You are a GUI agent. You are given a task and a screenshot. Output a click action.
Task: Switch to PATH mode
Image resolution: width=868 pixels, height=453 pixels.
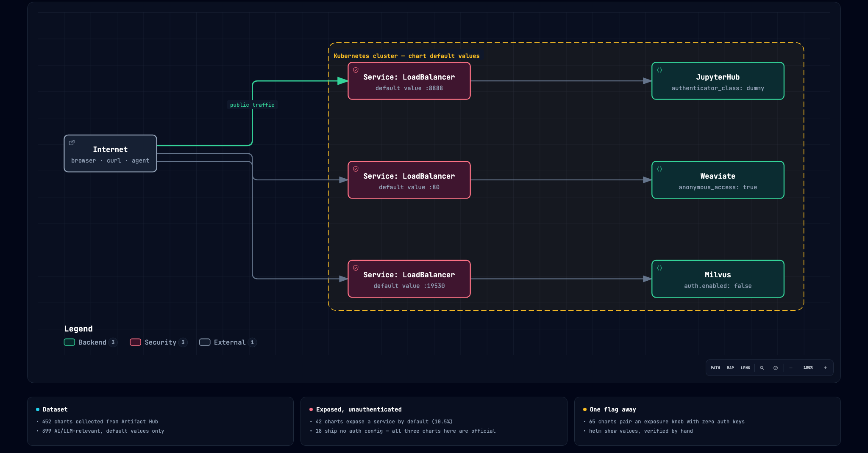click(715, 368)
